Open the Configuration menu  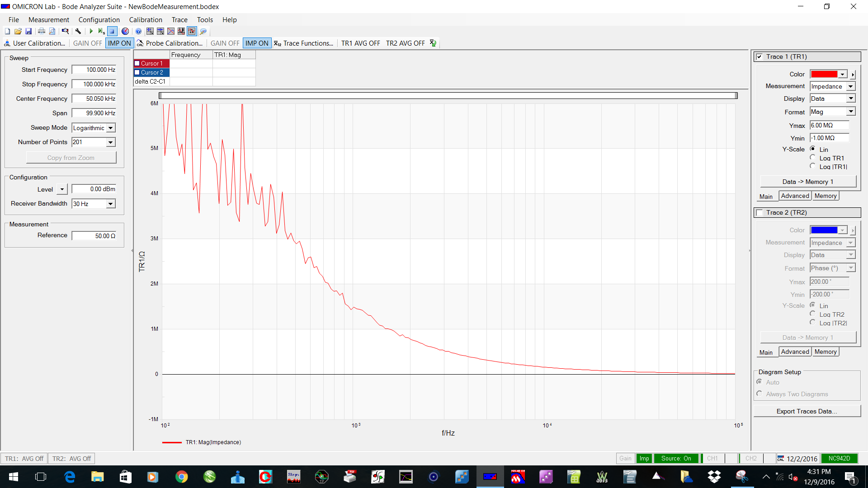(x=99, y=20)
